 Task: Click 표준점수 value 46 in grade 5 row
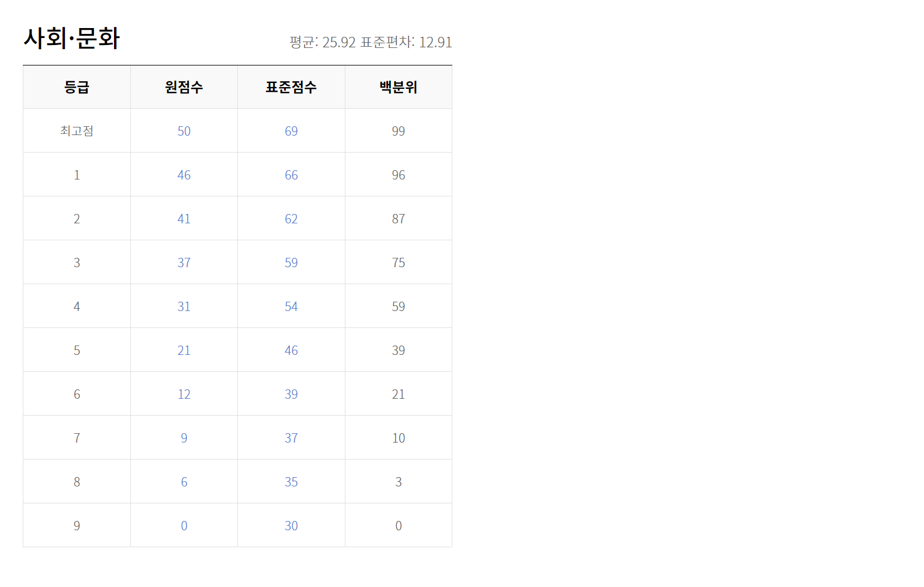(291, 350)
